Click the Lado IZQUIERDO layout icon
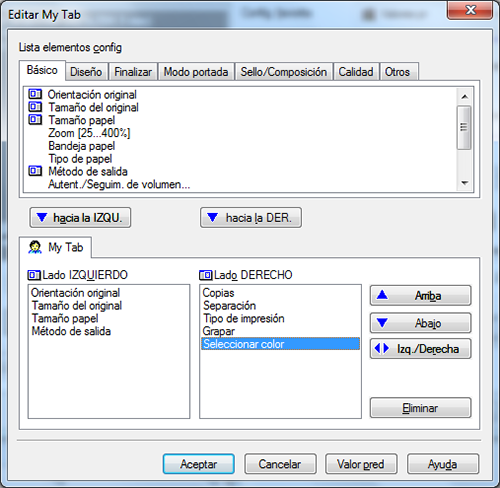500x488 pixels. click(34, 275)
